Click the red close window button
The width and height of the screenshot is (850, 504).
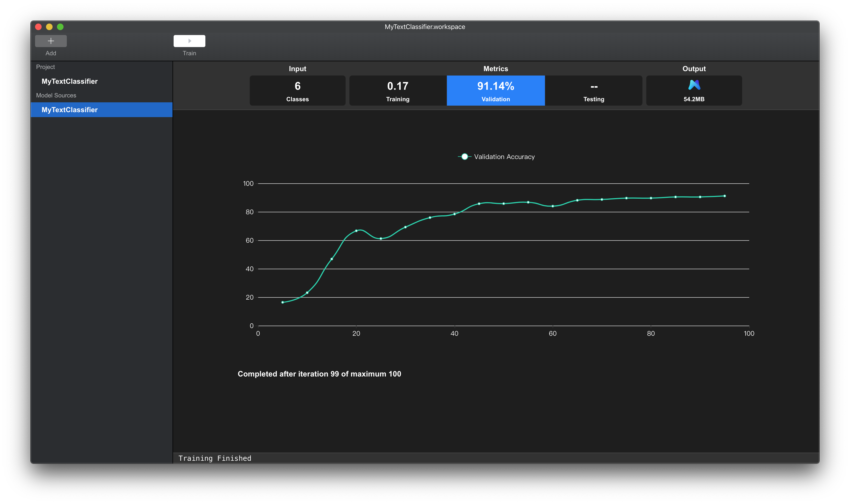point(38,27)
